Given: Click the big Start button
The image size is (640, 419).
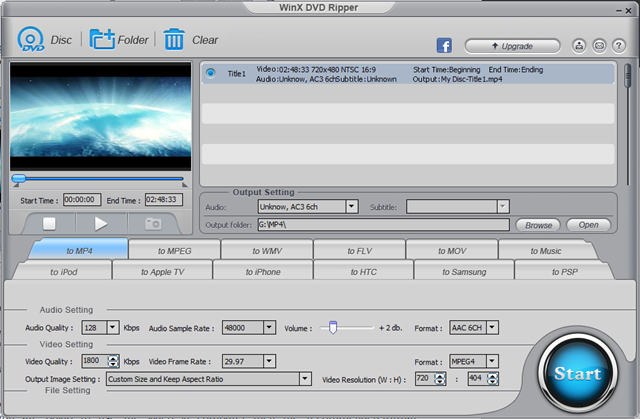Looking at the screenshot, I should pyautogui.click(x=577, y=373).
